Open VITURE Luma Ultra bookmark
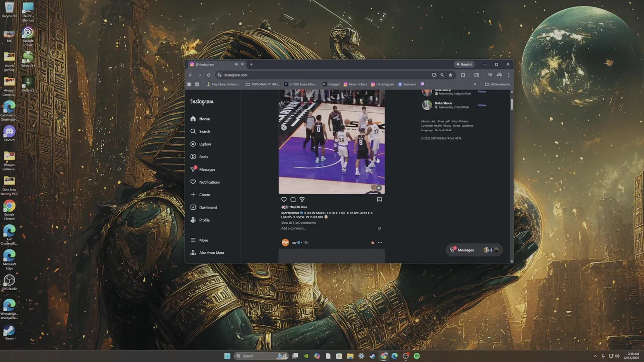The image size is (644, 362). (x=301, y=84)
